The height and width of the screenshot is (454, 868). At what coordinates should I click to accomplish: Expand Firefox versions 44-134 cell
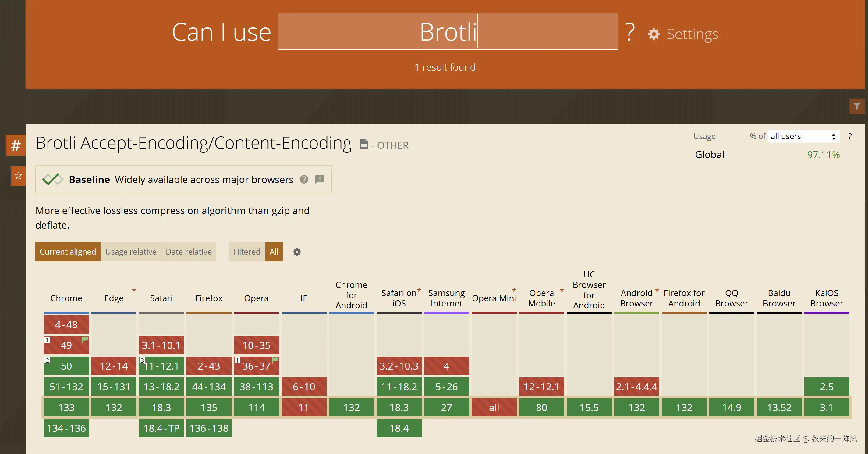(x=209, y=387)
